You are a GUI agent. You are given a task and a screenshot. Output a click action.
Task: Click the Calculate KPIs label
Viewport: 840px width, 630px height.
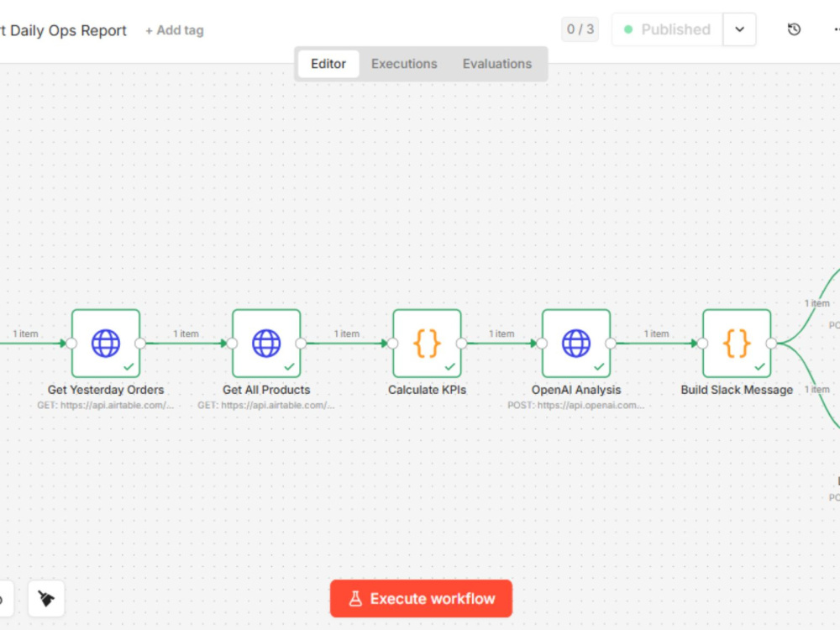pos(427,390)
